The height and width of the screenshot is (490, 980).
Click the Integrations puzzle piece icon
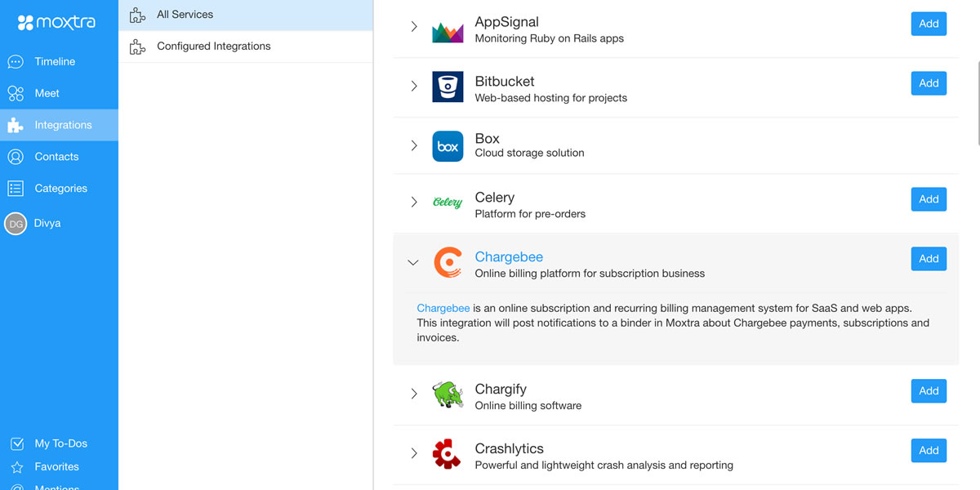pyautogui.click(x=16, y=125)
